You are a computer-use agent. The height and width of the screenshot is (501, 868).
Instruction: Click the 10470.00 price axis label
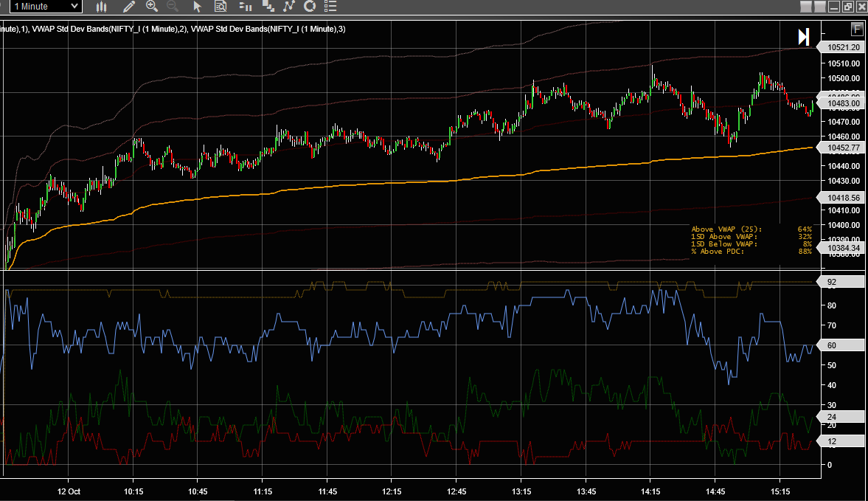coord(844,122)
